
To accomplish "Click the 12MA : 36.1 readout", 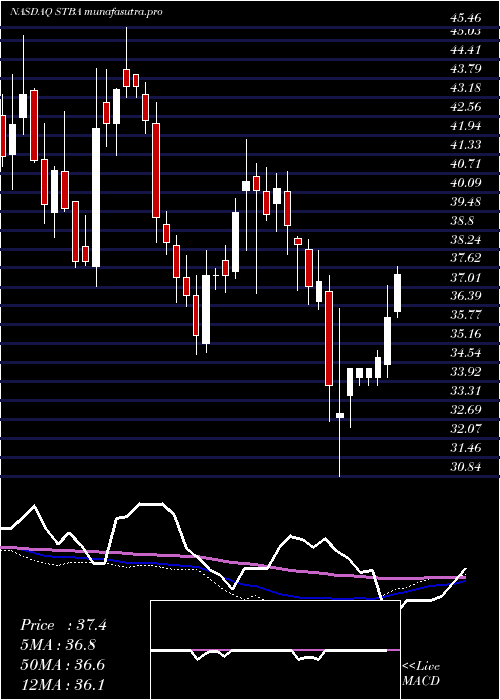I will click(62, 684).
